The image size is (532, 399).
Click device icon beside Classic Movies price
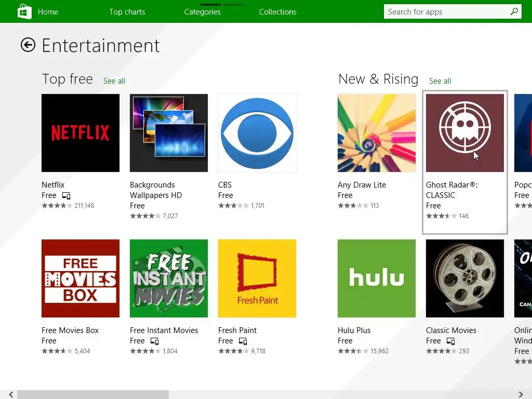pos(450,341)
